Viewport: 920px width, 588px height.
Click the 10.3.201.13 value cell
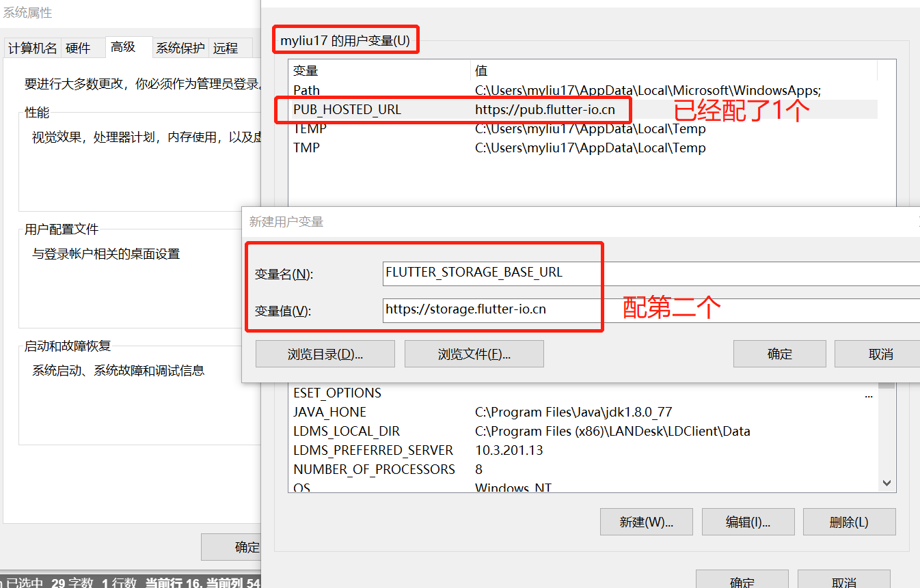(509, 450)
